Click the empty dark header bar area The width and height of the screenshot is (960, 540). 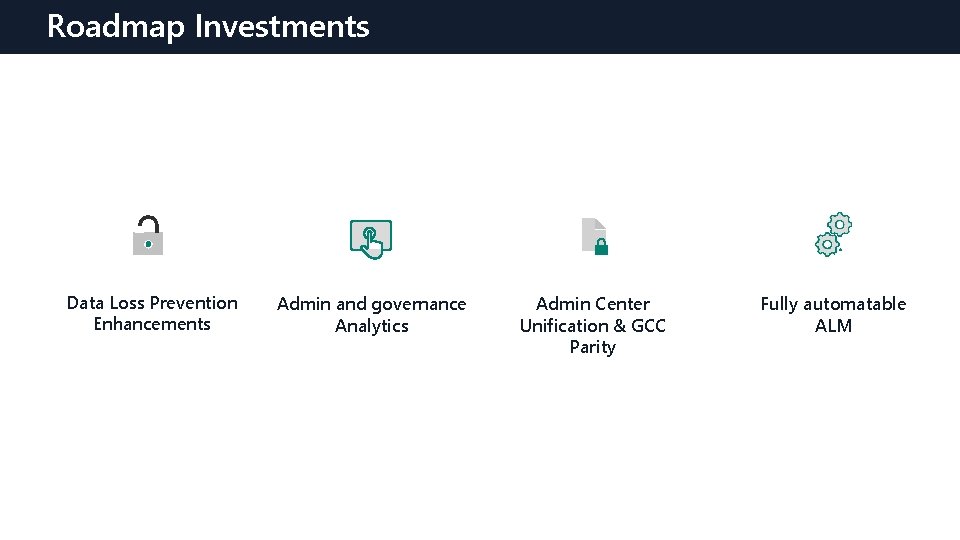(660, 26)
